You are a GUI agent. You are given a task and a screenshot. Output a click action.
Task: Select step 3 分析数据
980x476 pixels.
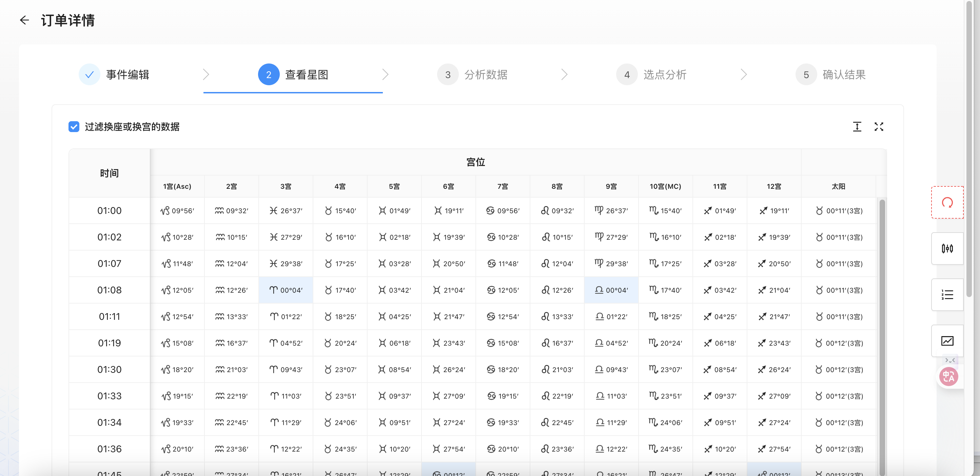(x=486, y=75)
